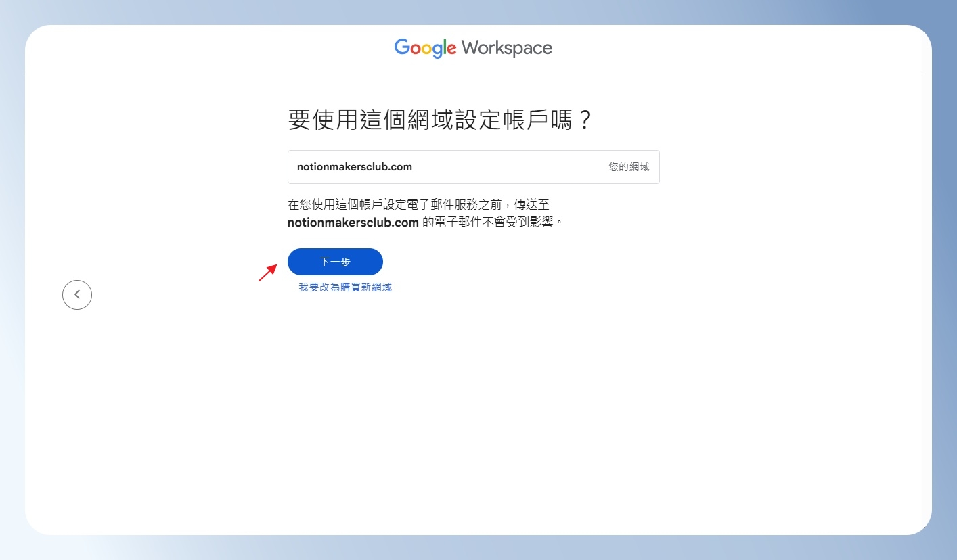Click the blue 下一步 button
Viewport: 957px width, 560px height.
coord(335,262)
